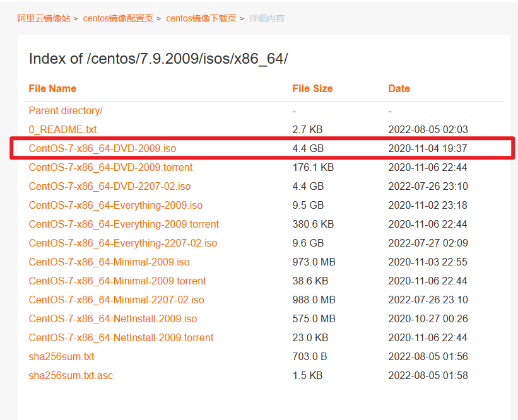Click the 380.6 KB file size value
This screenshot has width=518, height=420.
(313, 225)
